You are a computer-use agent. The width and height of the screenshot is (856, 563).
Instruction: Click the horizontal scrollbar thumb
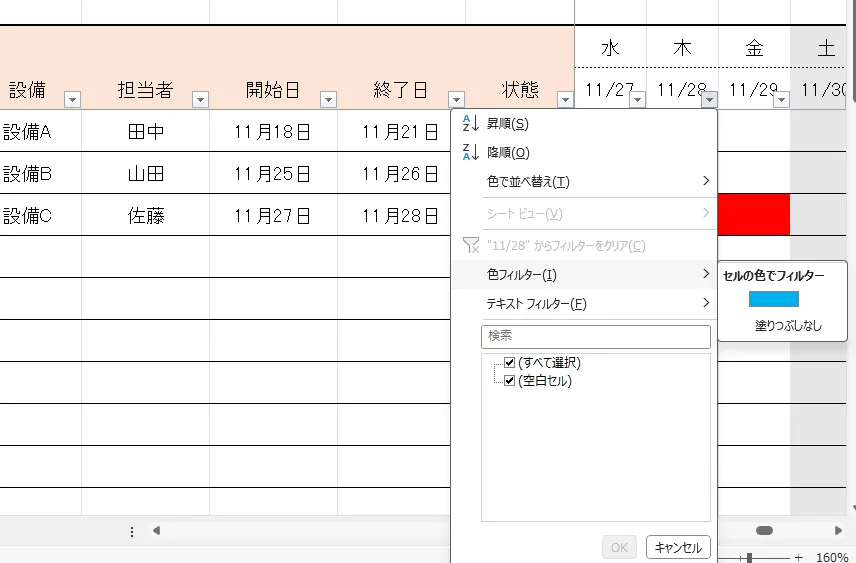(764, 530)
